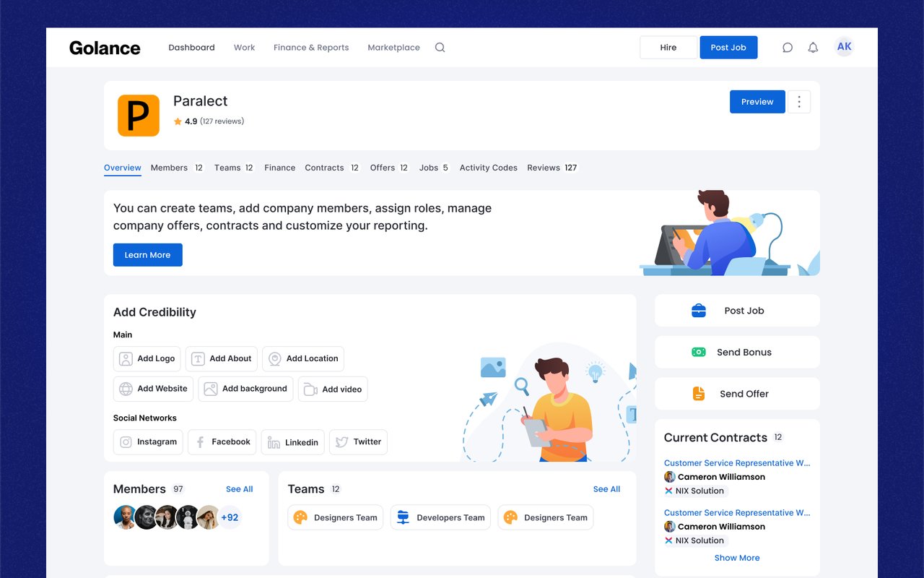The height and width of the screenshot is (578, 924).
Task: Open the AK user avatar menu
Action: pos(844,47)
